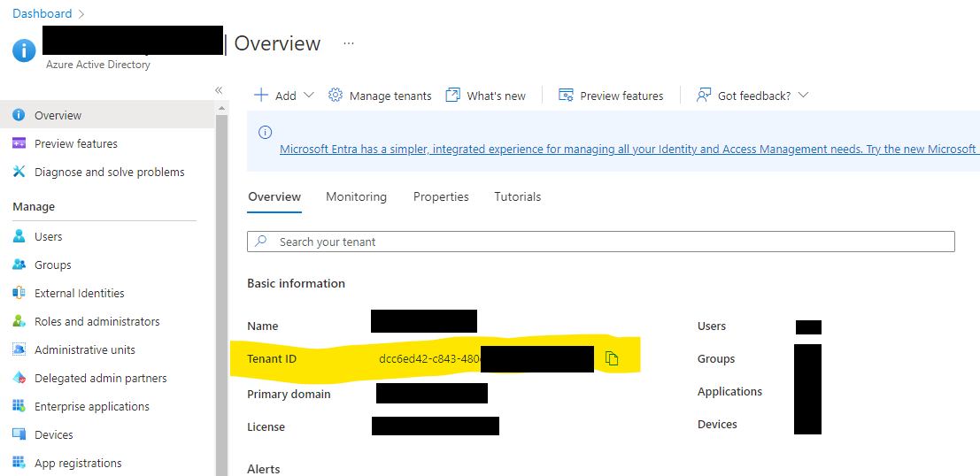The width and height of the screenshot is (980, 476).
Task: Switch to the Properties tab
Action: tap(441, 196)
